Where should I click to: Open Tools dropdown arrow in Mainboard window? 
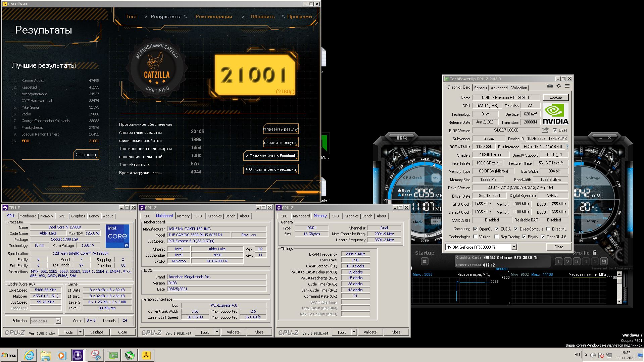click(217, 332)
